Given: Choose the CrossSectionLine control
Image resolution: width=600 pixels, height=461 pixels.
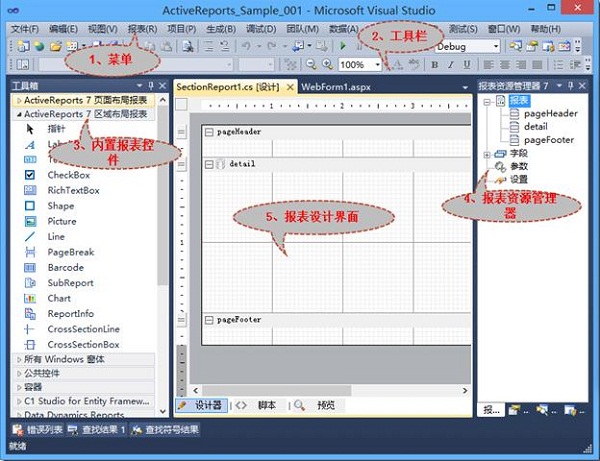Looking at the screenshot, I should click(x=83, y=329).
